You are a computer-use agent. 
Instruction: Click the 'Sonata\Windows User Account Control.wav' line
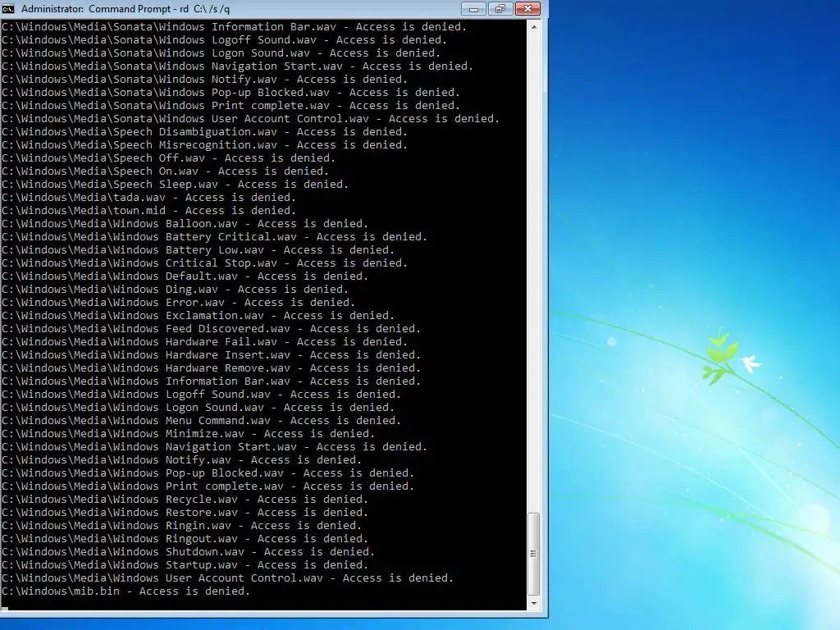[x=251, y=119]
